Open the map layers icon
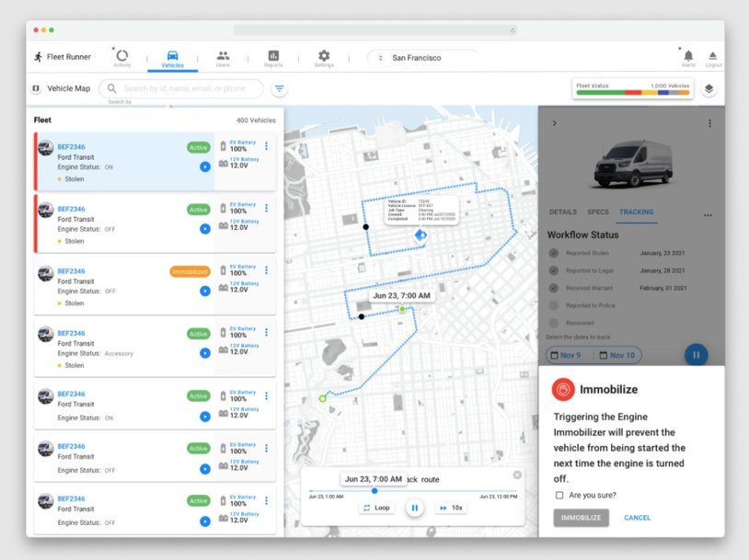Image resolution: width=749 pixels, height=560 pixels. click(709, 89)
